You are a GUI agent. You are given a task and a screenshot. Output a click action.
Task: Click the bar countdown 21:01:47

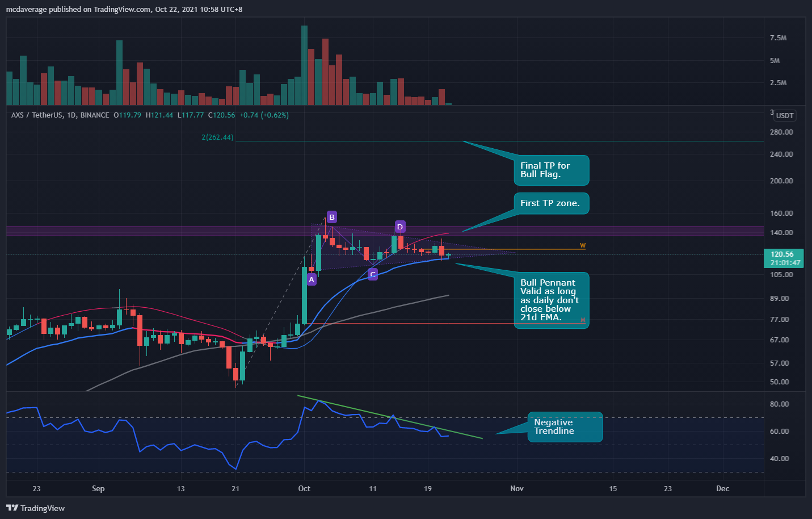point(785,262)
